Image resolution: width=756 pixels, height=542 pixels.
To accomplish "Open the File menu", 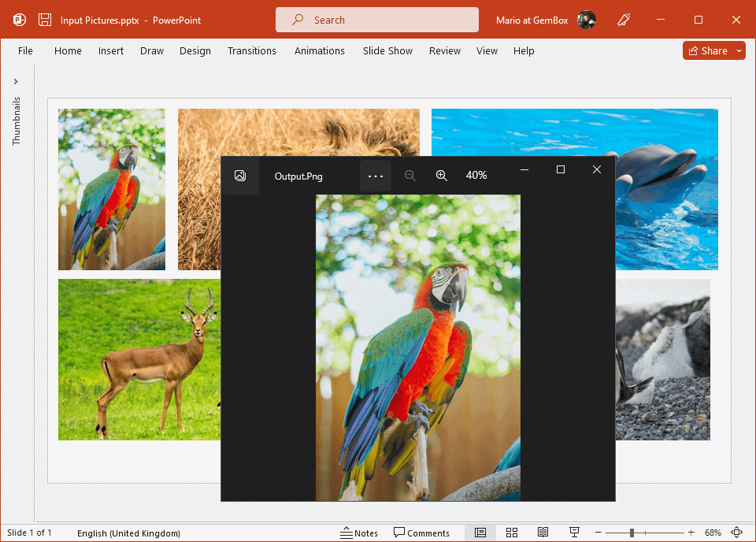I will [25, 50].
